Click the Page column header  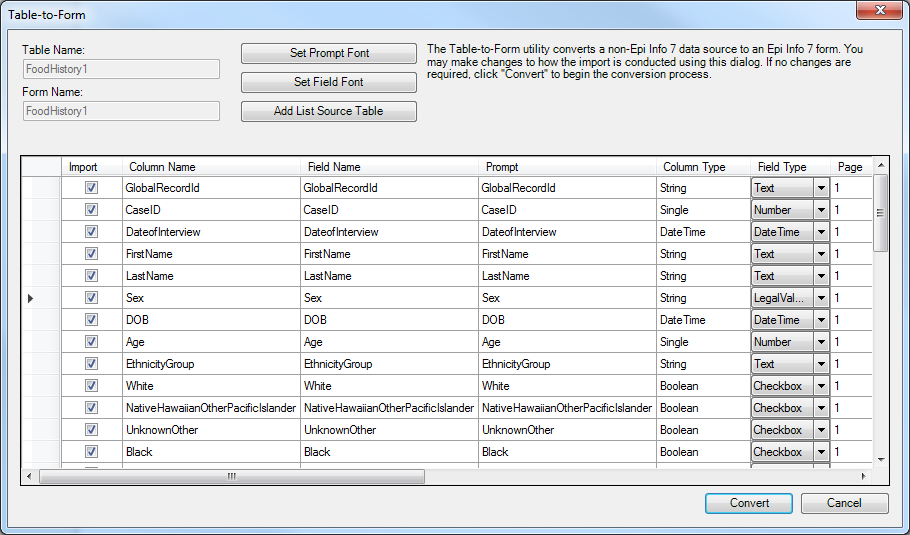pyautogui.click(x=851, y=167)
